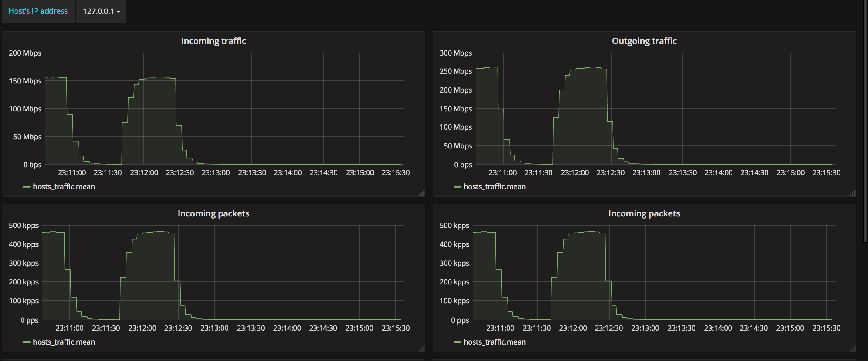This screenshot has height=361, width=868.
Task: Open right Incoming packets panel title menu
Action: (x=644, y=213)
